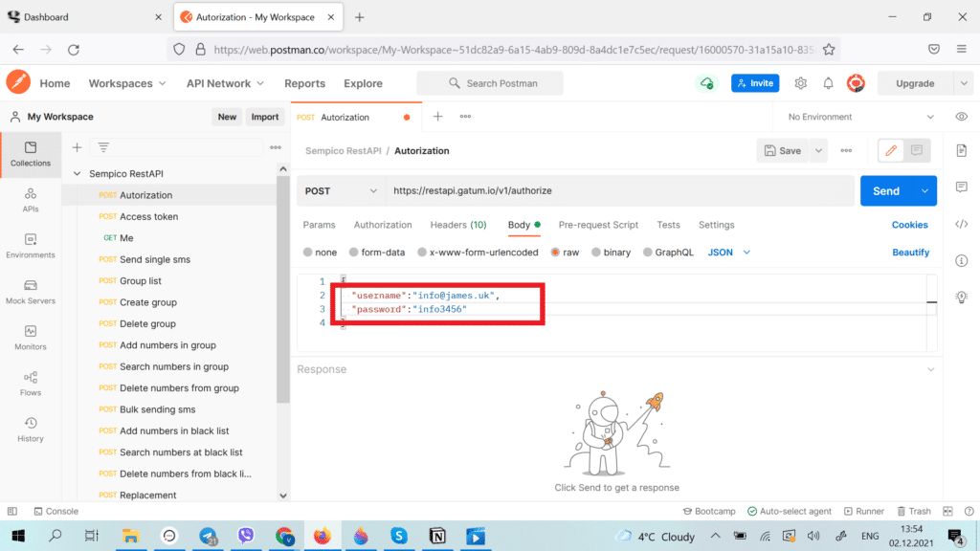Screen dimensions: 980x551
Task: Click the Save button
Action: click(783, 150)
